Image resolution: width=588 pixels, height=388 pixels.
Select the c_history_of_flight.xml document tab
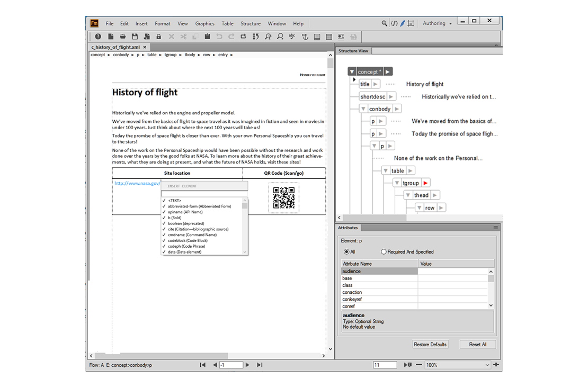pyautogui.click(x=116, y=47)
